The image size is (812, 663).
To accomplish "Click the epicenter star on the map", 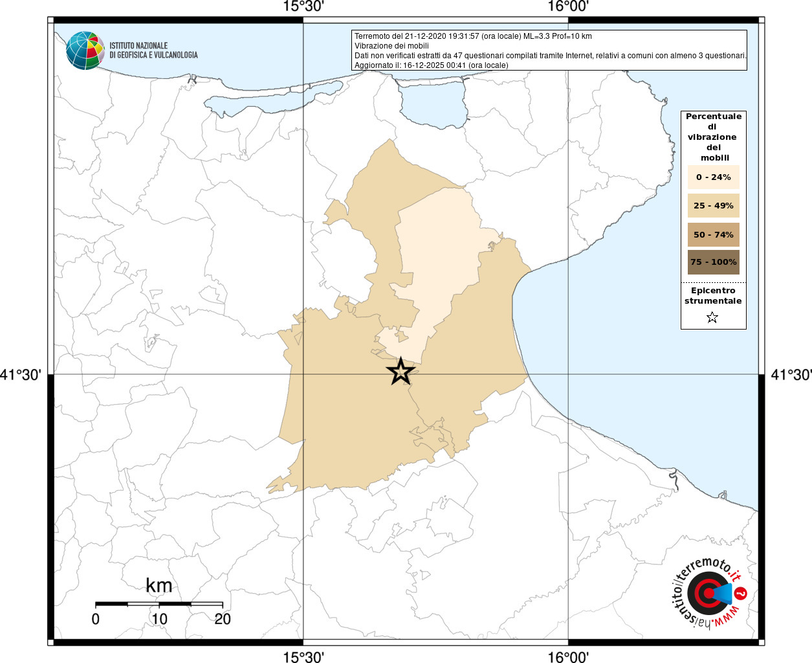I will pos(401,372).
